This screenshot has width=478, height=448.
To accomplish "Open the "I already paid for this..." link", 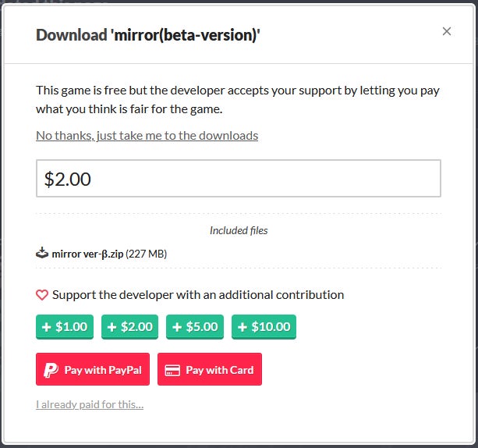I will pos(90,404).
